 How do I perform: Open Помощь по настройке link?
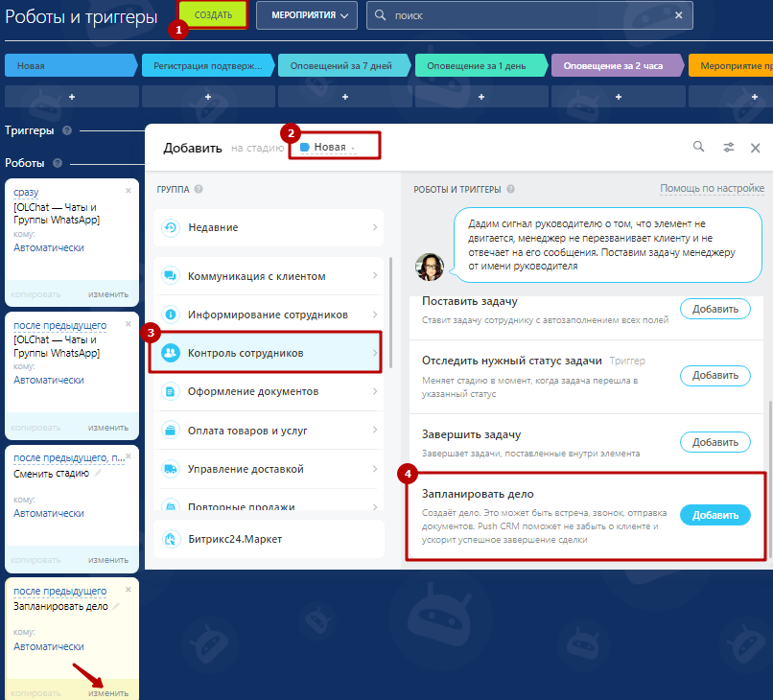pyautogui.click(x=712, y=189)
